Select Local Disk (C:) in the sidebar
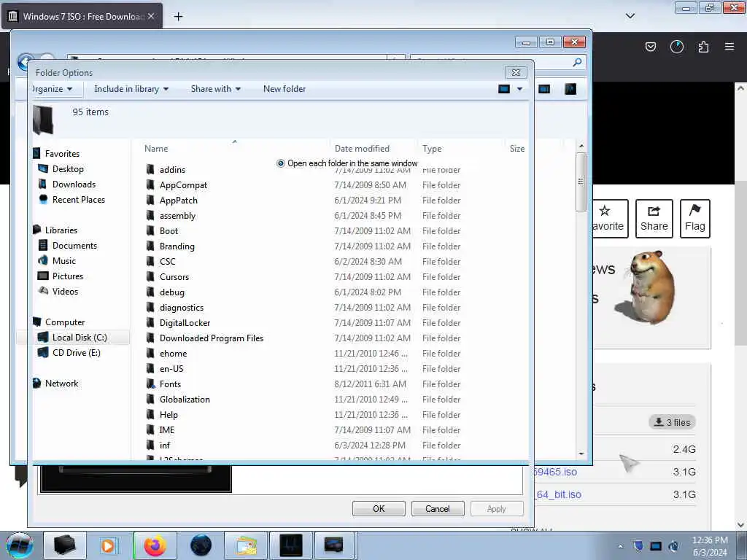The height and width of the screenshot is (560, 747). [x=80, y=338]
